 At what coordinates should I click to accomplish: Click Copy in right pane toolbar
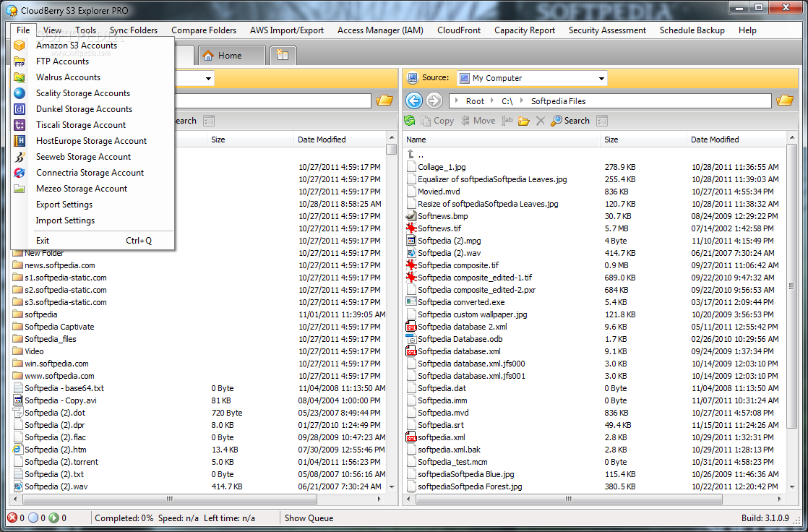click(437, 121)
